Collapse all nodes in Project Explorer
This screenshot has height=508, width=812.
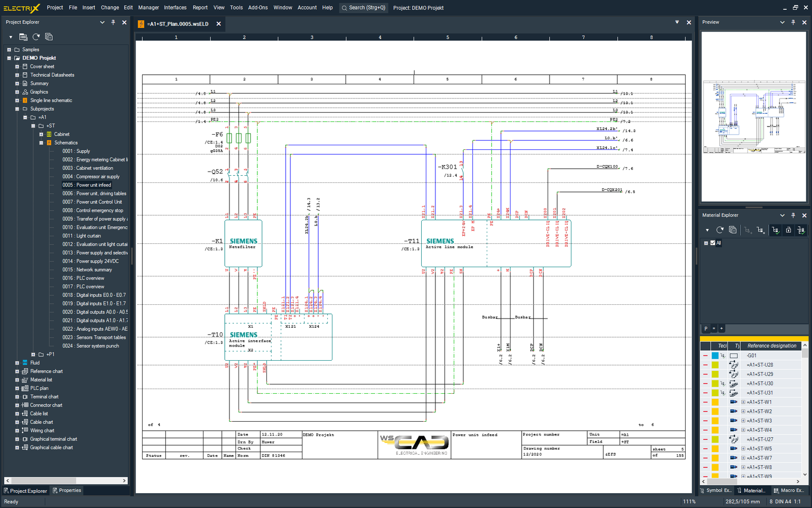click(49, 37)
